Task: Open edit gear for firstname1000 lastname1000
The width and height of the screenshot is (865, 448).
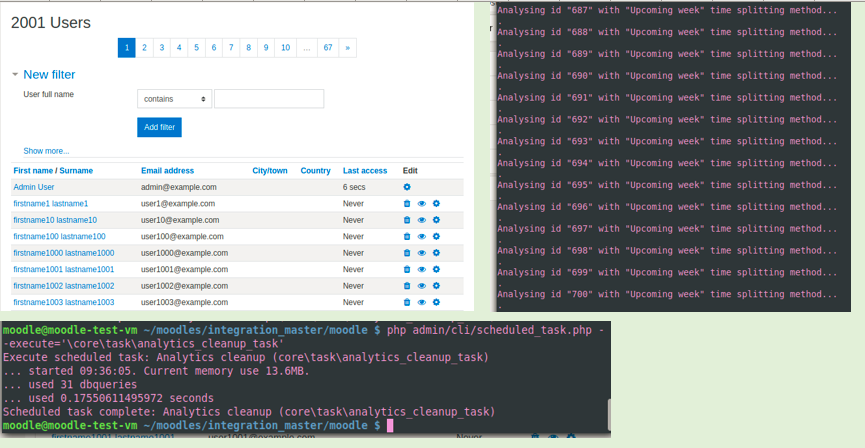Action: pyautogui.click(x=436, y=253)
